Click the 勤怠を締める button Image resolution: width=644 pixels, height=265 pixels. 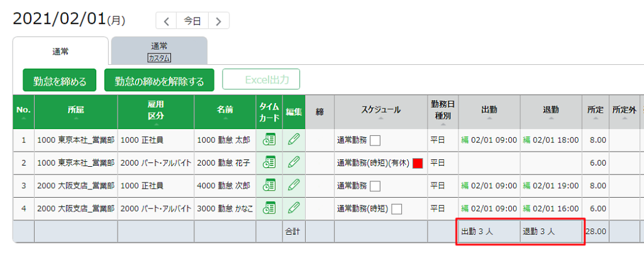(60, 81)
